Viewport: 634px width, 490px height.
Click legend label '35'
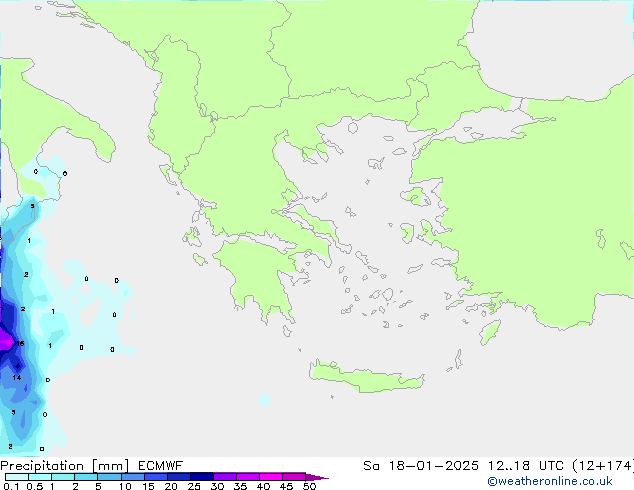240,486
